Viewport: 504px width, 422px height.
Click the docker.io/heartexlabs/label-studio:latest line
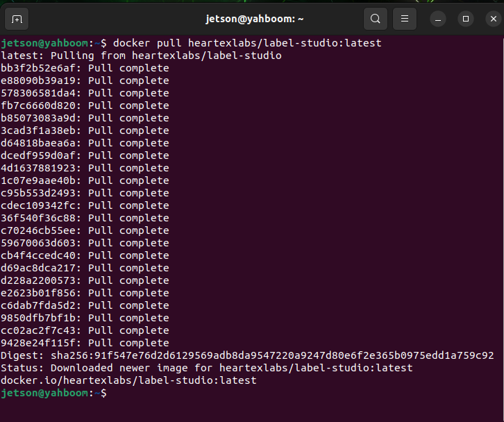[x=128, y=381]
